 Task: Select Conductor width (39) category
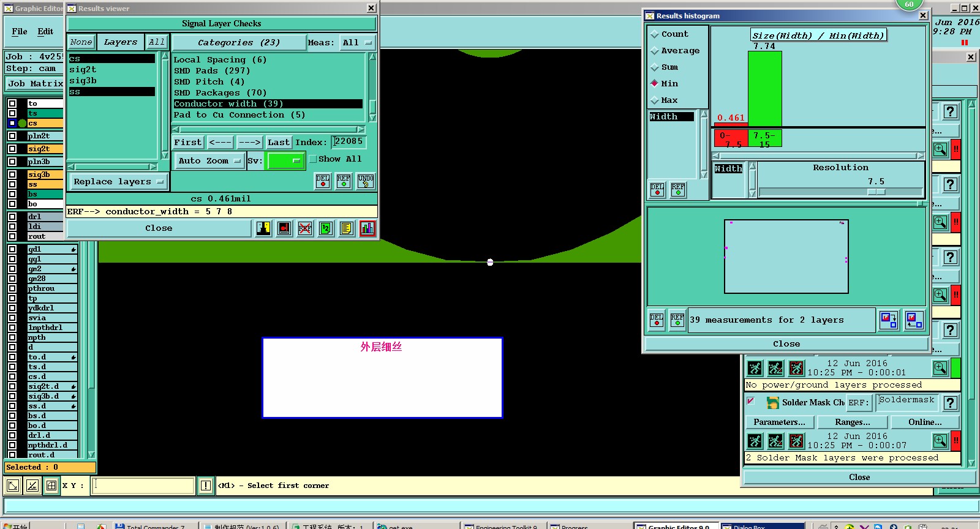[268, 104]
